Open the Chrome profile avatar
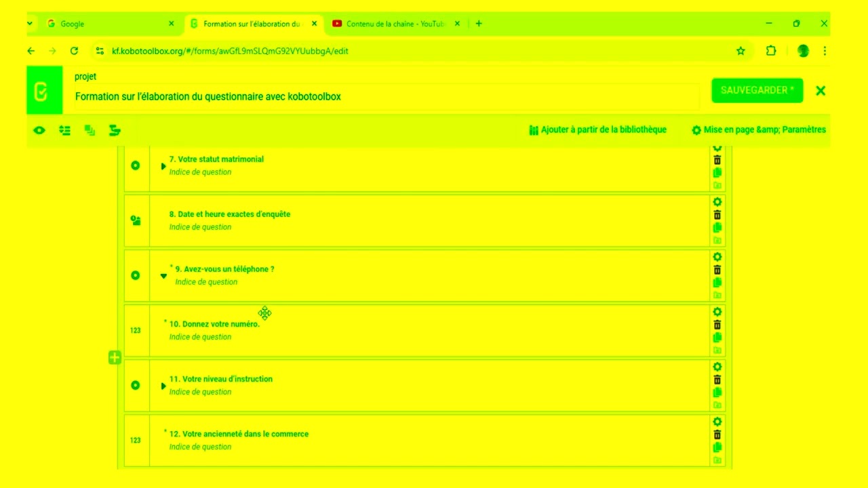868x488 pixels. click(803, 51)
